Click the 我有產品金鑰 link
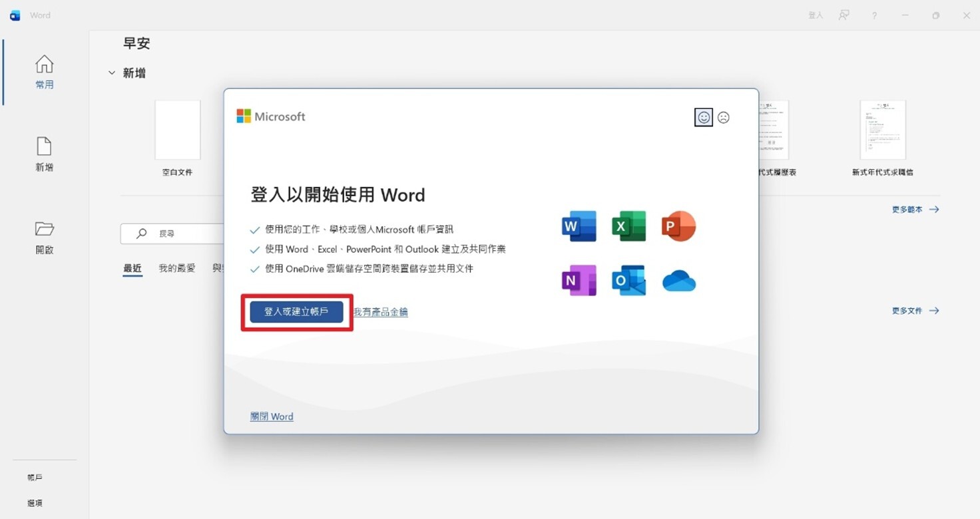The height and width of the screenshot is (519, 980). click(381, 312)
